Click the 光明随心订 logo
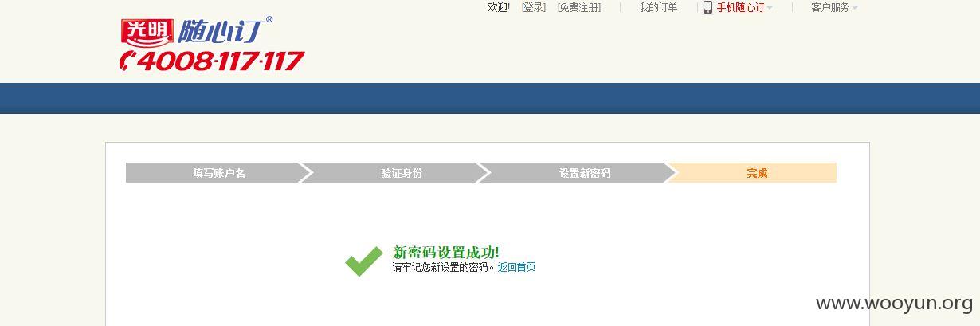This screenshot has width=980, height=326. click(x=196, y=31)
